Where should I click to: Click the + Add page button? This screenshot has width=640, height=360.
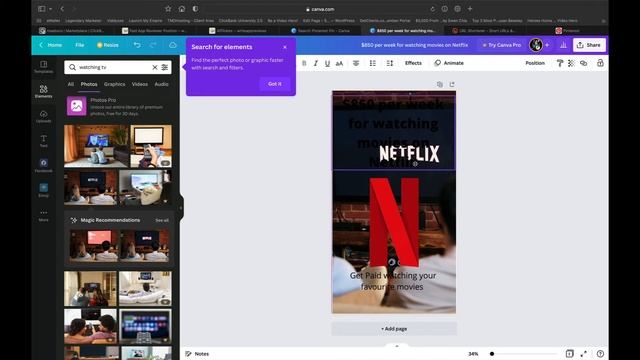pos(394,329)
